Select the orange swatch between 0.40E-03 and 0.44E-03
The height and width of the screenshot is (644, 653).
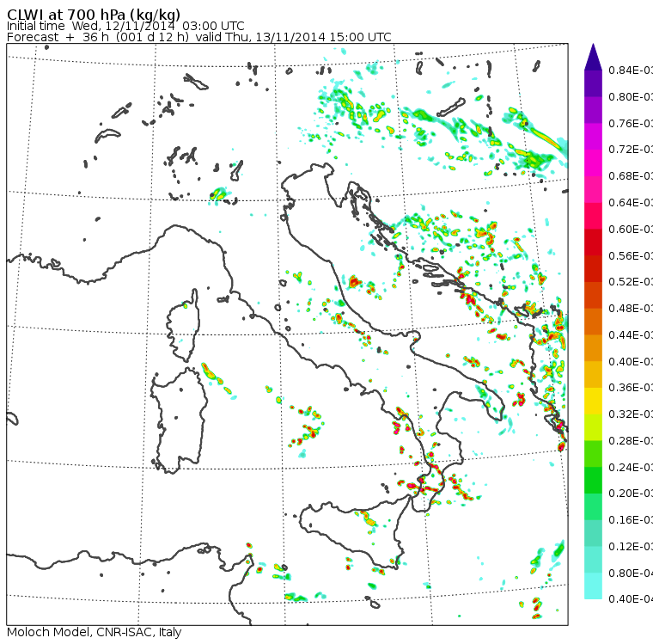(x=593, y=348)
